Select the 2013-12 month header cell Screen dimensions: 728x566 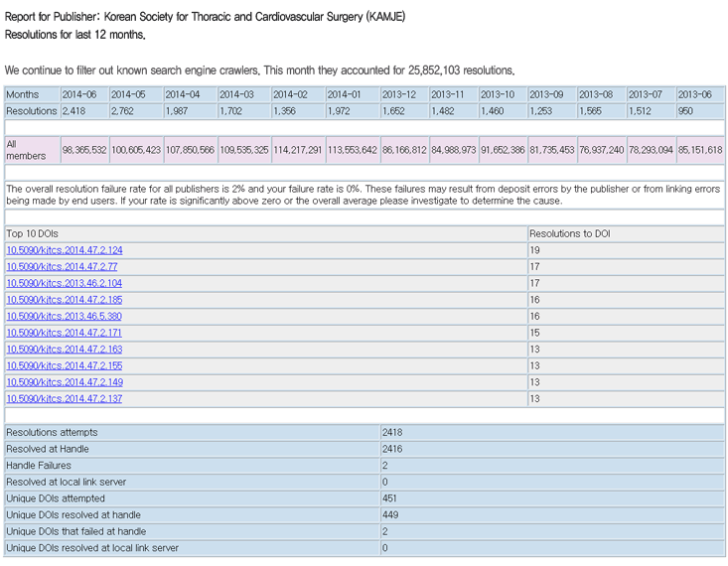pos(404,94)
